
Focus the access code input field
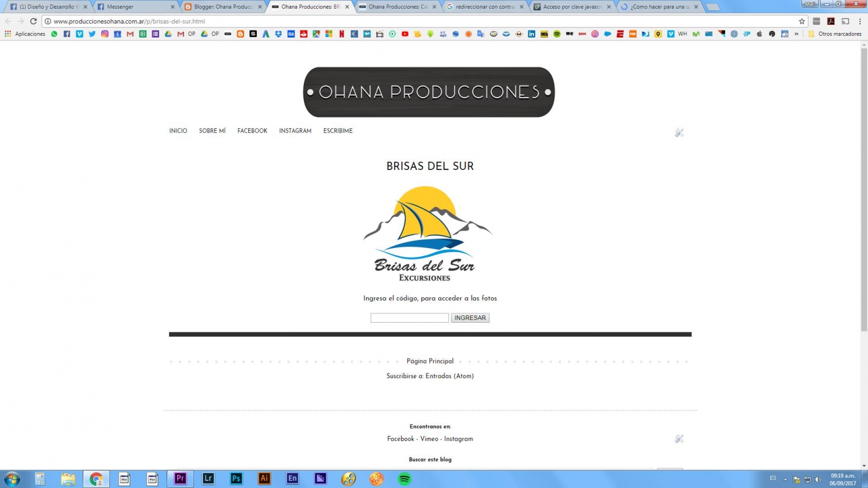[x=410, y=318]
